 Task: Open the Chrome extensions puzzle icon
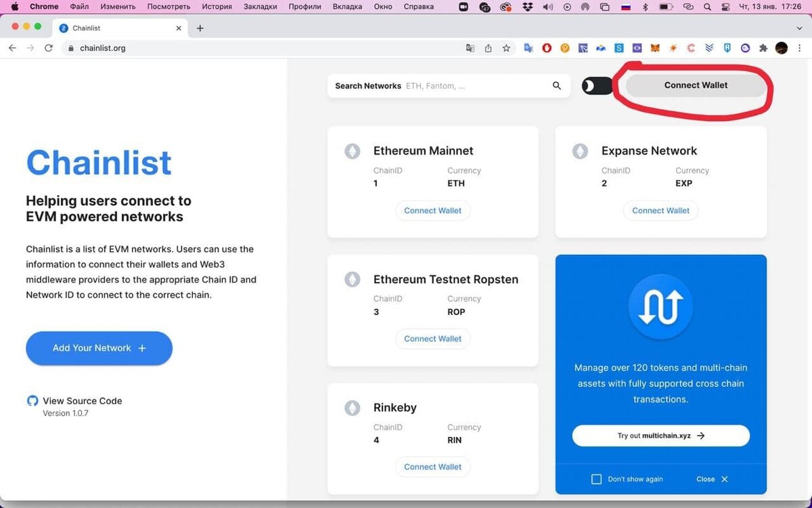coord(763,48)
